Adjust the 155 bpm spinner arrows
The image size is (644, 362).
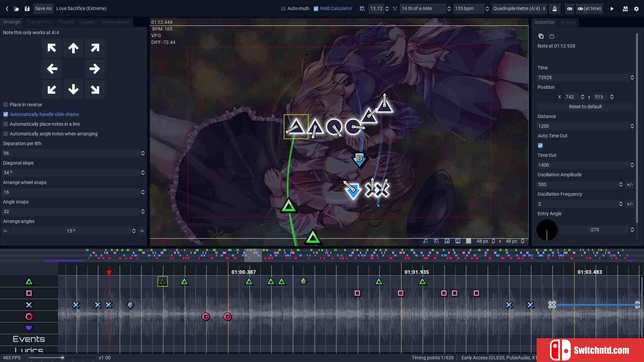point(487,9)
